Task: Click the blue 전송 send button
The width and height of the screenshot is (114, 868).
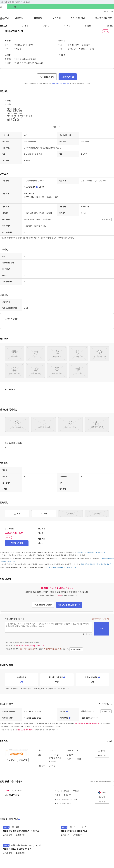Action: tap(102, 628)
